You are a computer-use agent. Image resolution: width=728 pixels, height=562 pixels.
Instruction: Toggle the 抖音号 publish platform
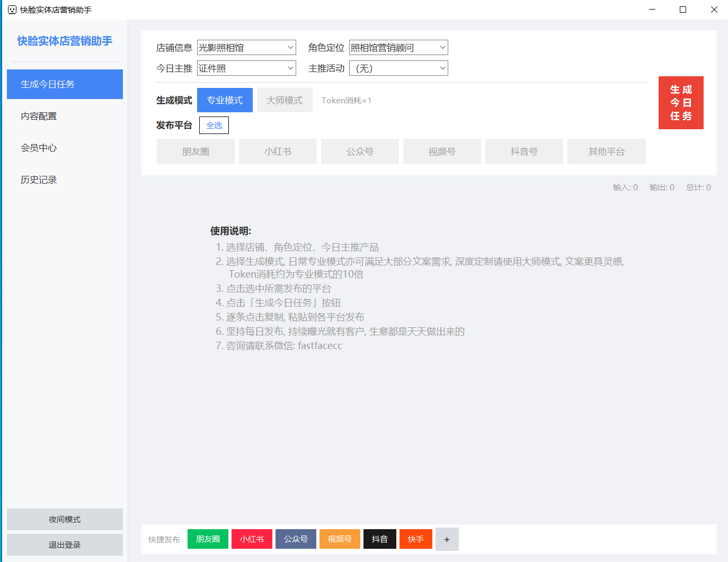pos(524,151)
